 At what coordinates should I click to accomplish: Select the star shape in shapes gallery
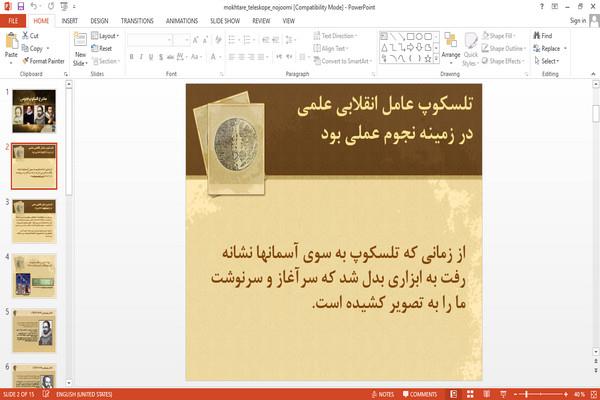pyautogui.click(x=428, y=59)
